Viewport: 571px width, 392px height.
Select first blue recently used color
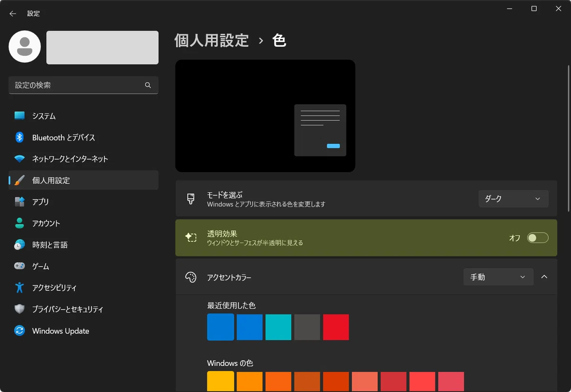click(x=221, y=327)
